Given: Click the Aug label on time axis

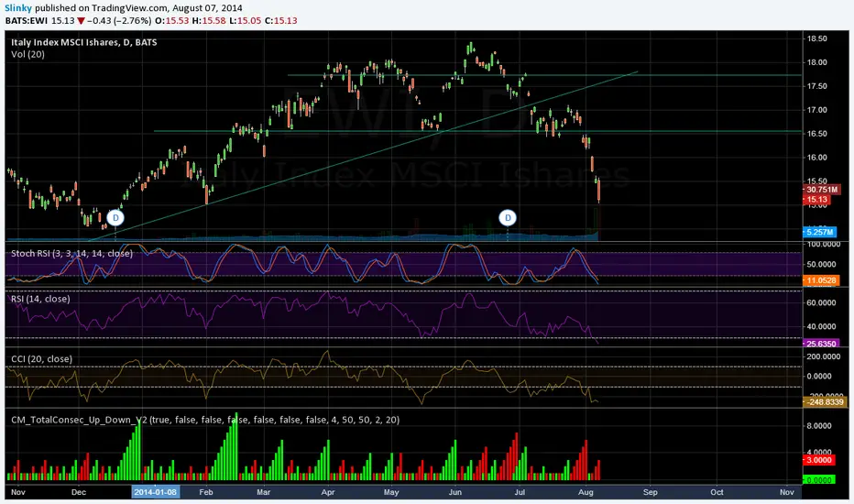Looking at the screenshot, I should click(x=586, y=492).
